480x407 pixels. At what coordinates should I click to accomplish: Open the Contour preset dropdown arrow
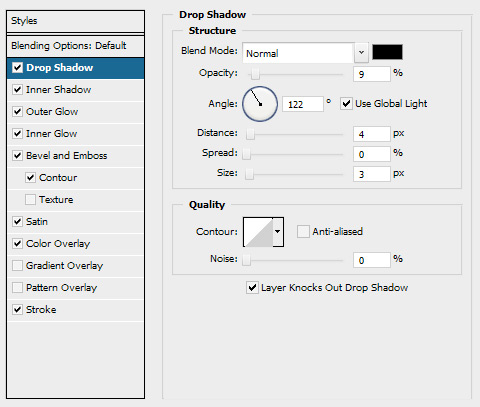[278, 232]
